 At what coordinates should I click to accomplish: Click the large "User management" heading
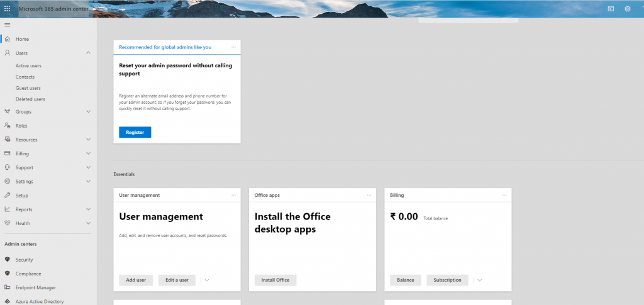(x=161, y=216)
